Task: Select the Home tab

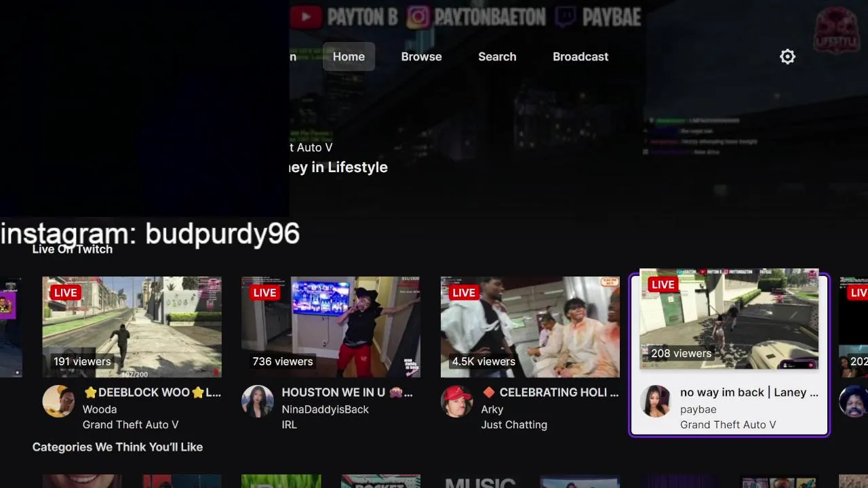Action: (x=349, y=57)
